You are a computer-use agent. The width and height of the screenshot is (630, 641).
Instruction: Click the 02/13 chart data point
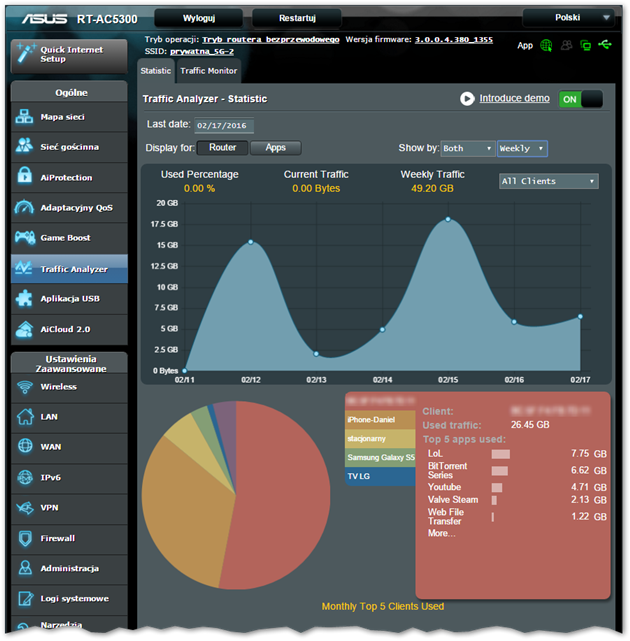tap(316, 354)
